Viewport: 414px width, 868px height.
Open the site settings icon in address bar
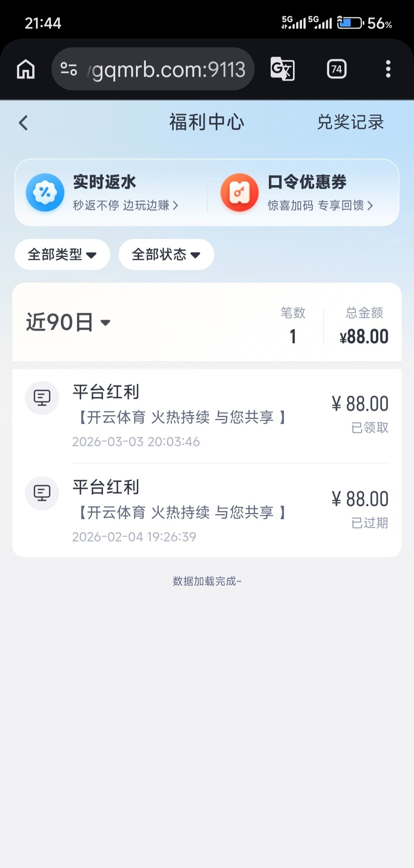point(69,69)
